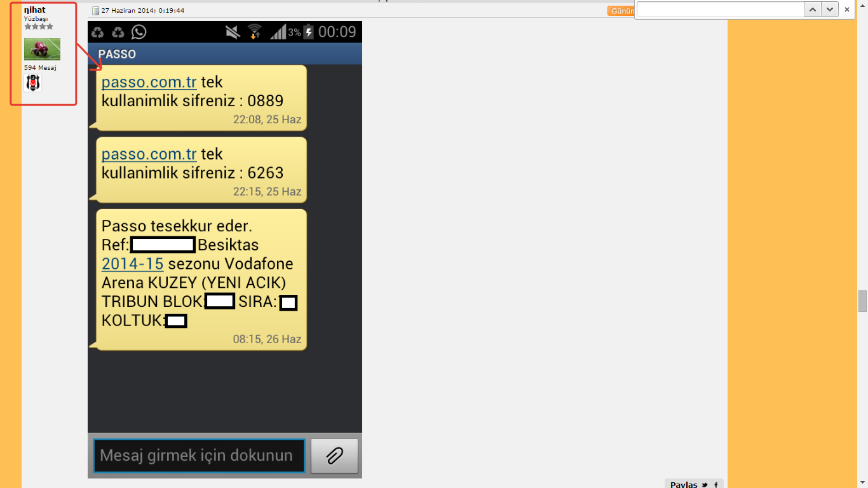Image resolution: width=868 pixels, height=488 pixels.
Task: Focus the find-in-page search field
Action: 721,10
